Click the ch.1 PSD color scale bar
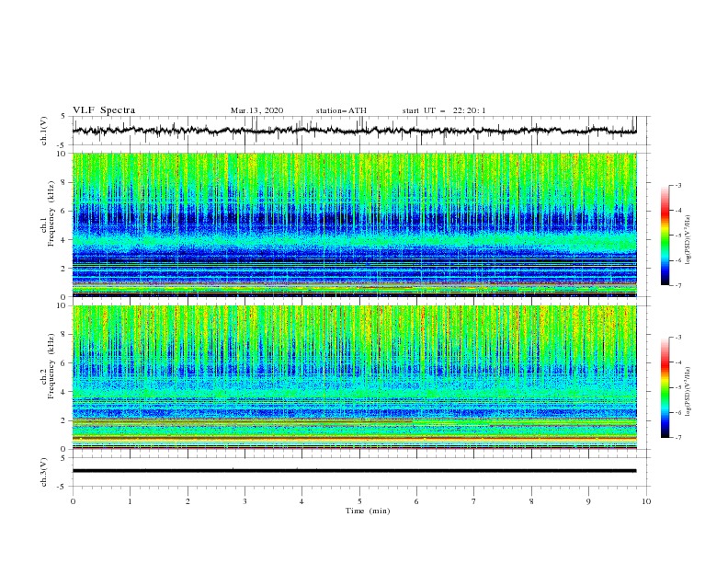Image resolution: width=728 pixels, height=563 pixels. 665,236
